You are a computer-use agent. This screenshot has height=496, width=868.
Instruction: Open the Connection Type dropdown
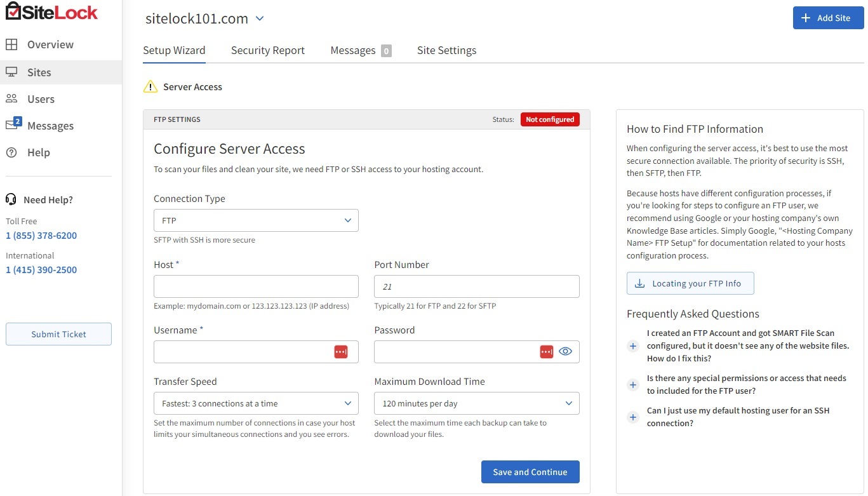(x=256, y=220)
